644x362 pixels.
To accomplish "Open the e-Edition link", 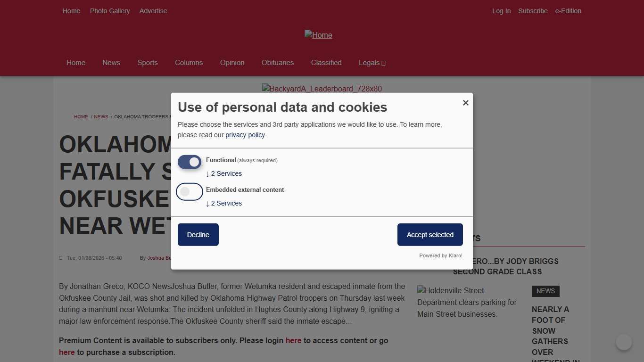I will coord(568,11).
